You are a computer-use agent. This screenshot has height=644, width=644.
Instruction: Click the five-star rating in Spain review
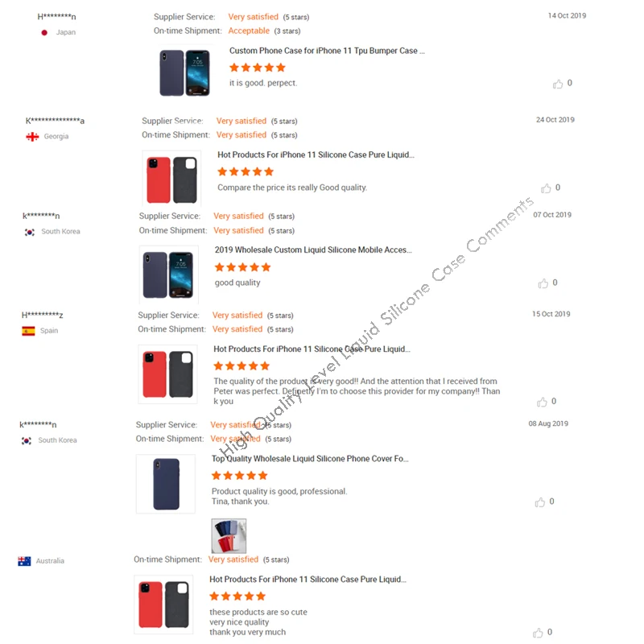tap(242, 365)
